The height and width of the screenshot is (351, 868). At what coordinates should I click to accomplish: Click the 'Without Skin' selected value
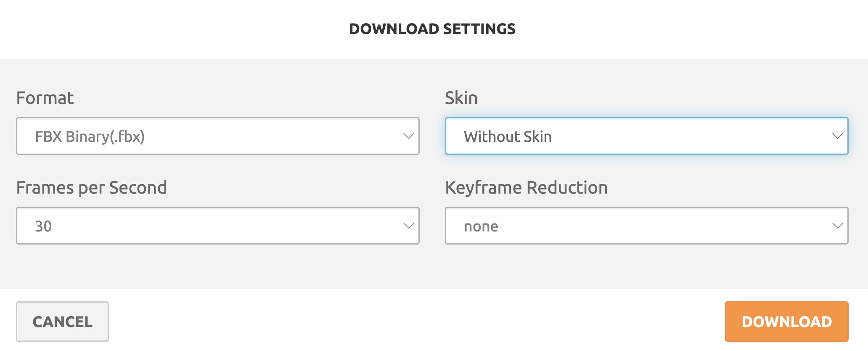508,137
